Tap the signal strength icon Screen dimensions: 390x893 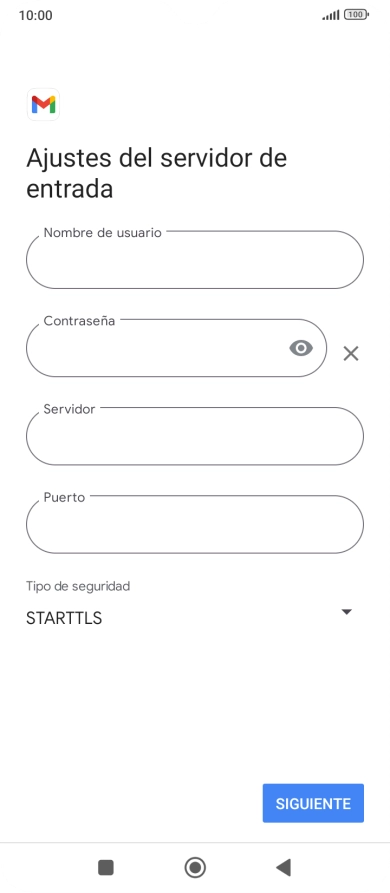click(331, 15)
